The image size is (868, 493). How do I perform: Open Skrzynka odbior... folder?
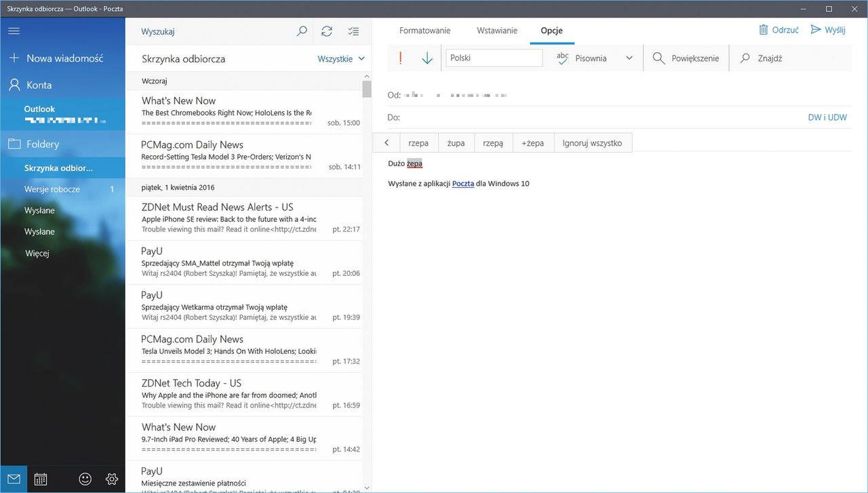click(x=62, y=168)
